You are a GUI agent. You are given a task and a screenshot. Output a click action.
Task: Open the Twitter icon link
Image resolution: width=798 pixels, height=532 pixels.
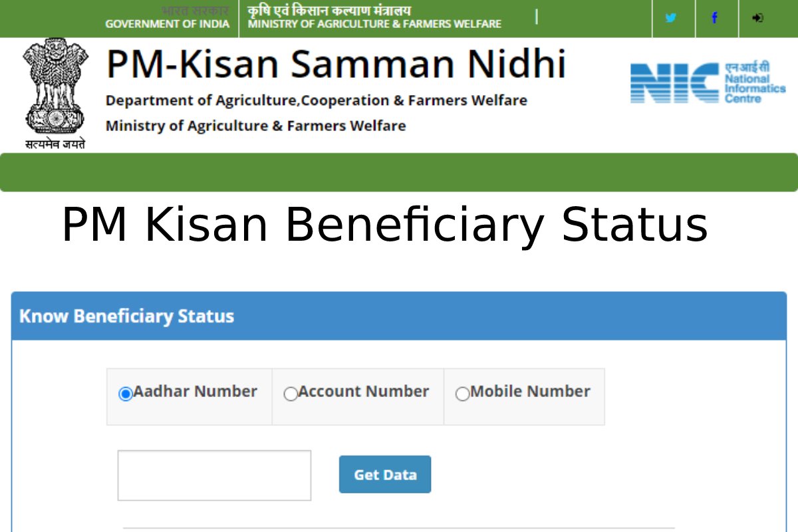point(671,18)
